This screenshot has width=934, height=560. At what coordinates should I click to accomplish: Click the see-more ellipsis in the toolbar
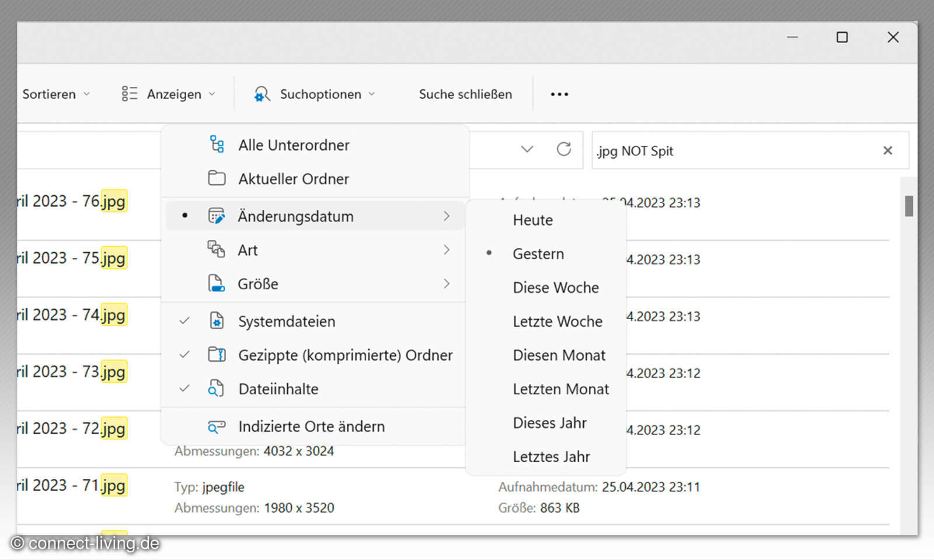(559, 93)
